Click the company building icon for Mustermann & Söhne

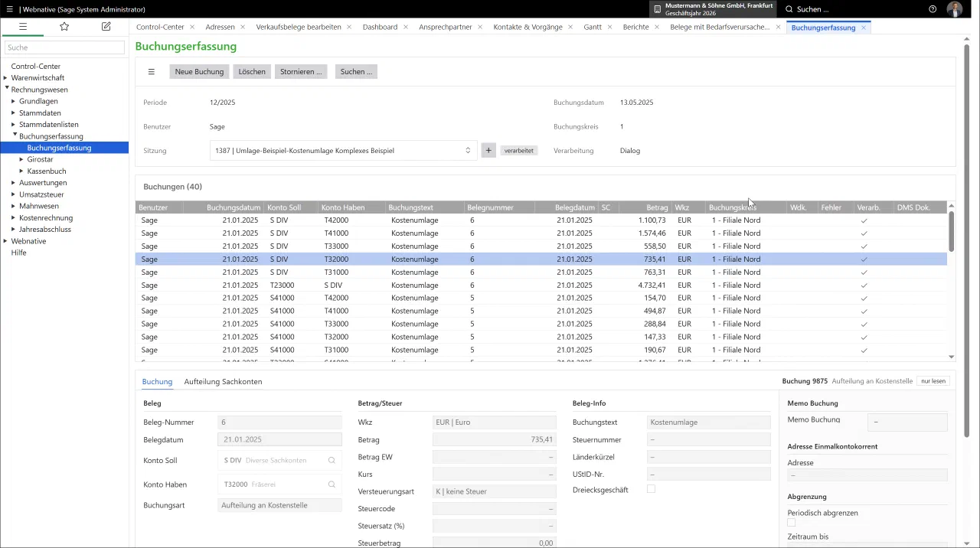(x=657, y=9)
